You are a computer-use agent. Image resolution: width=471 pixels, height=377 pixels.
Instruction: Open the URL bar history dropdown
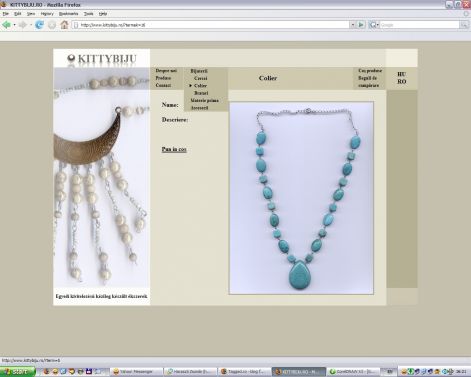point(352,25)
